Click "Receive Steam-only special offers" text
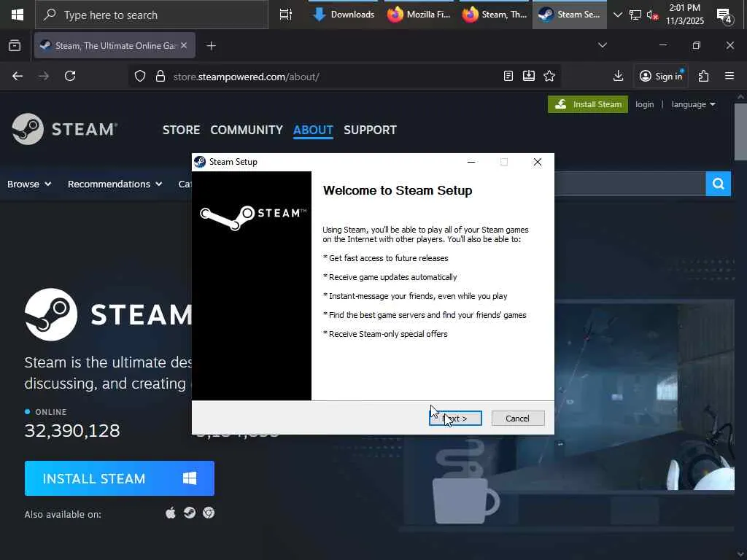 coord(388,334)
